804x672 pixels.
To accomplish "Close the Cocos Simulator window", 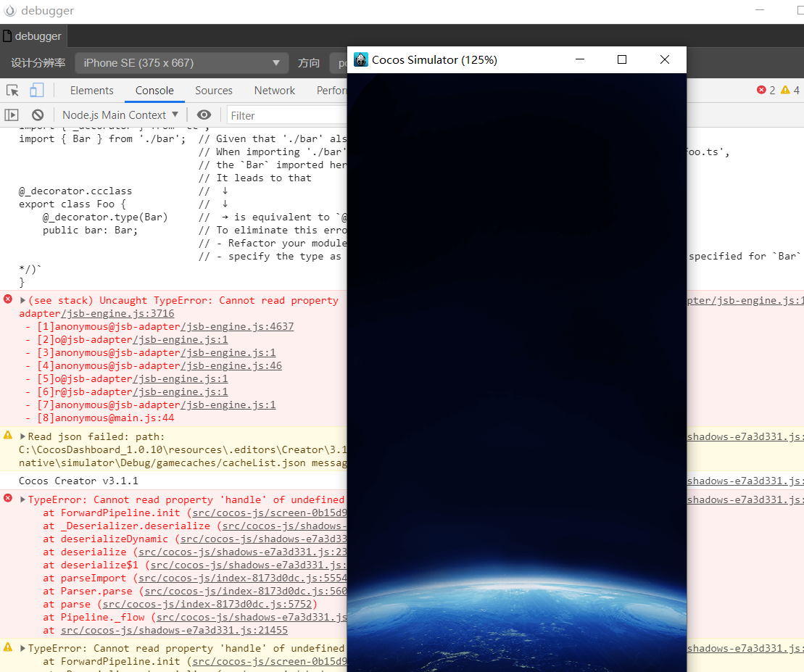I will pyautogui.click(x=665, y=59).
